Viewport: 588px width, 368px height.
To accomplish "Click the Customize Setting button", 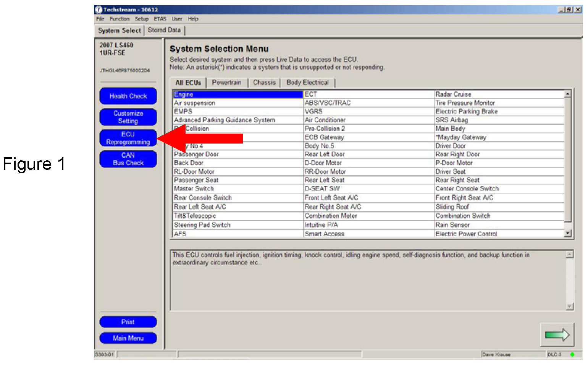I will point(128,117).
